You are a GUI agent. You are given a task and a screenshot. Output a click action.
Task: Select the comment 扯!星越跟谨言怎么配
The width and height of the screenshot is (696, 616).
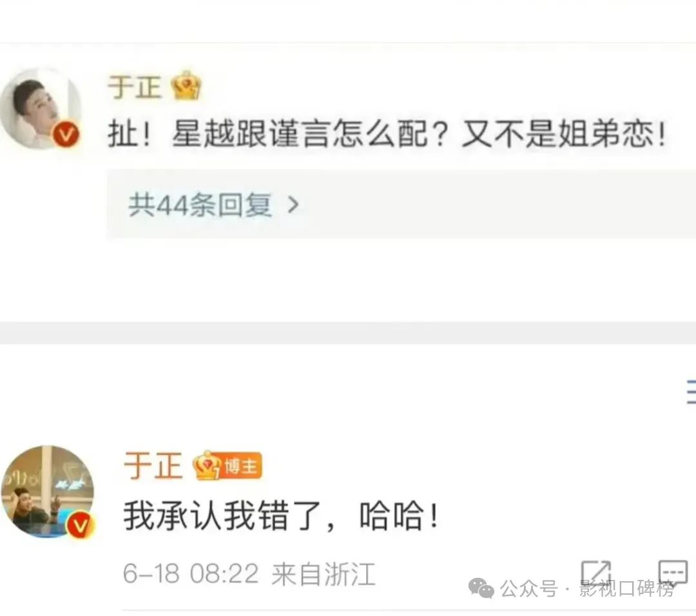coord(387,133)
